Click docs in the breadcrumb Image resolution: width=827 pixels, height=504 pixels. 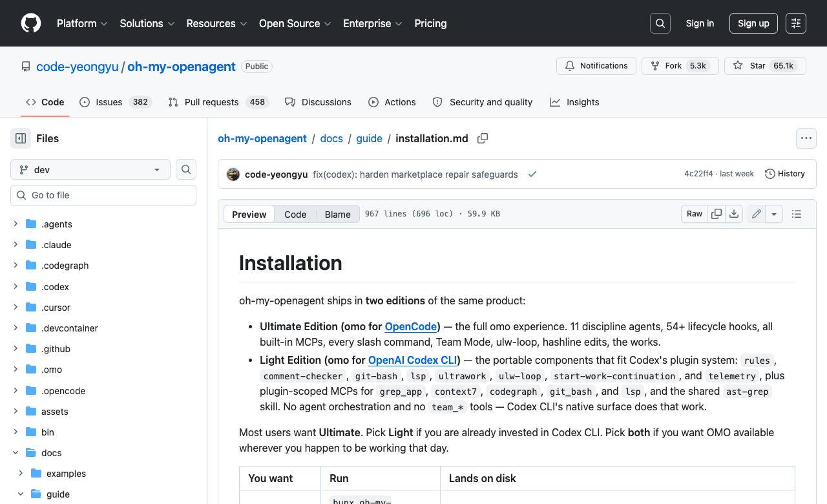(x=331, y=138)
